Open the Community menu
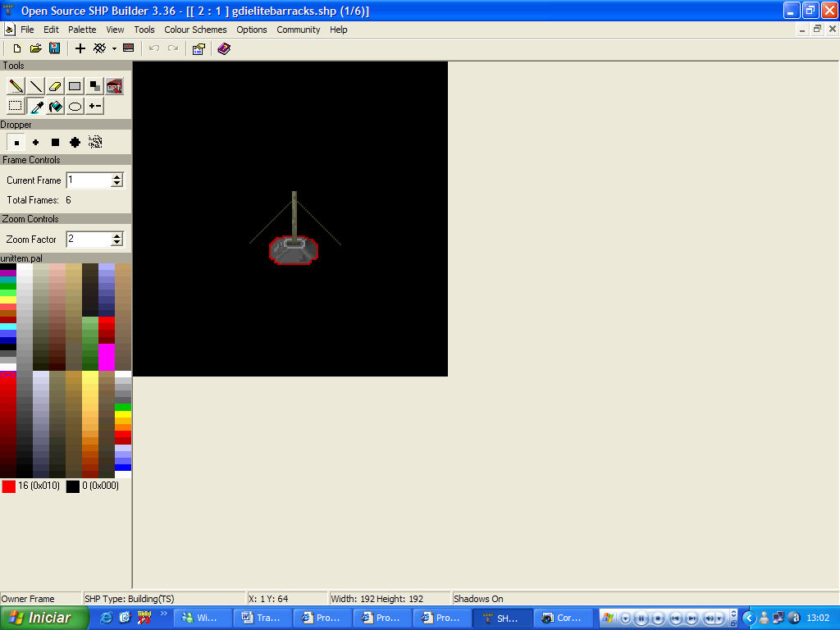The width and height of the screenshot is (840, 630). pyautogui.click(x=298, y=30)
